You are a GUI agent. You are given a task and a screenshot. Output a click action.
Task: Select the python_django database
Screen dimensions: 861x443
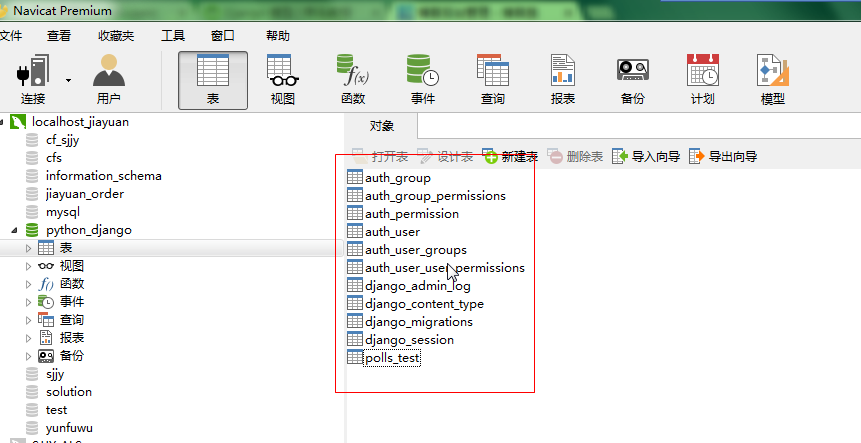pos(88,230)
